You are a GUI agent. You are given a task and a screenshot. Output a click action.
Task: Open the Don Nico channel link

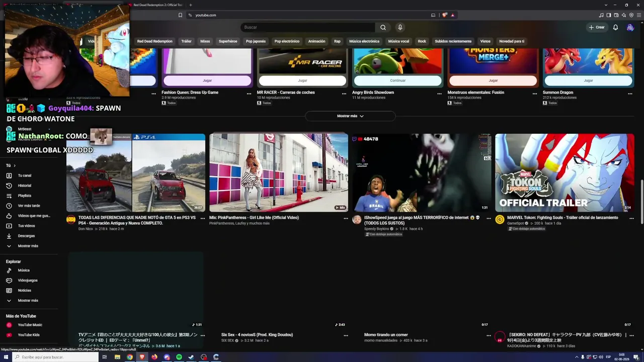tap(86, 229)
